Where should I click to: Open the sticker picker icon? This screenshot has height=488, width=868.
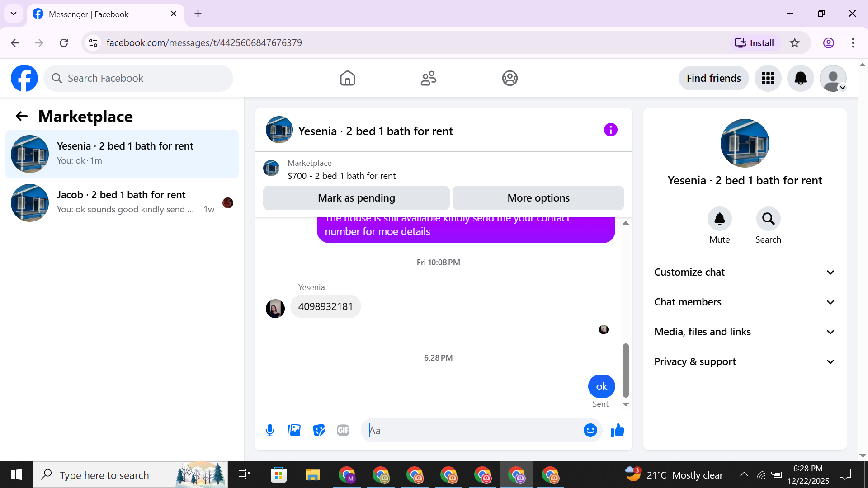coord(319,430)
